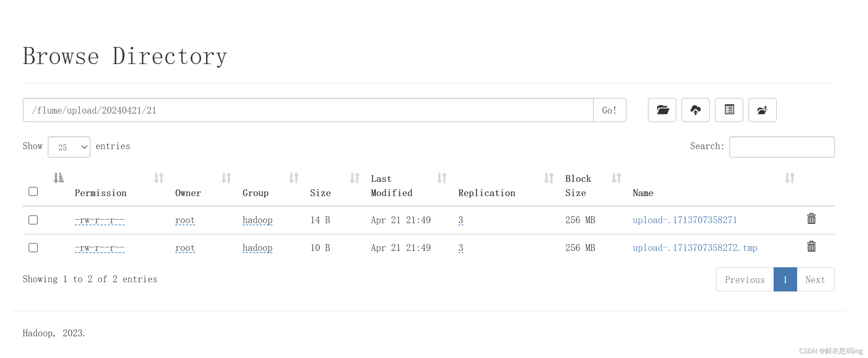This screenshot has height=358, width=868.
Task: Click the directory path input field
Action: coord(308,110)
